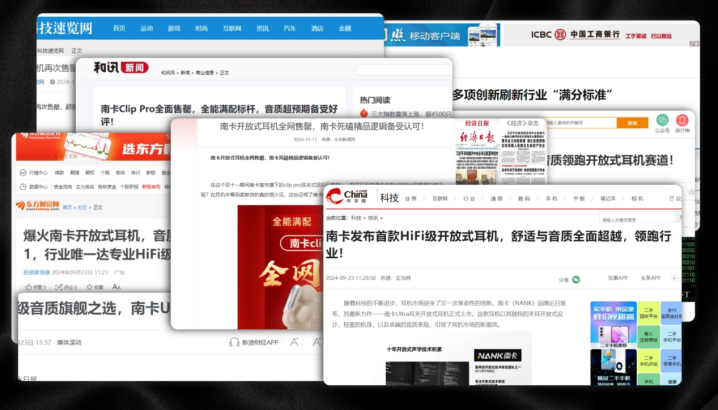This screenshot has width=718, height=410.
Task: Open 笔记本 in the 中华网 科技 navigation bar
Action: [608, 198]
